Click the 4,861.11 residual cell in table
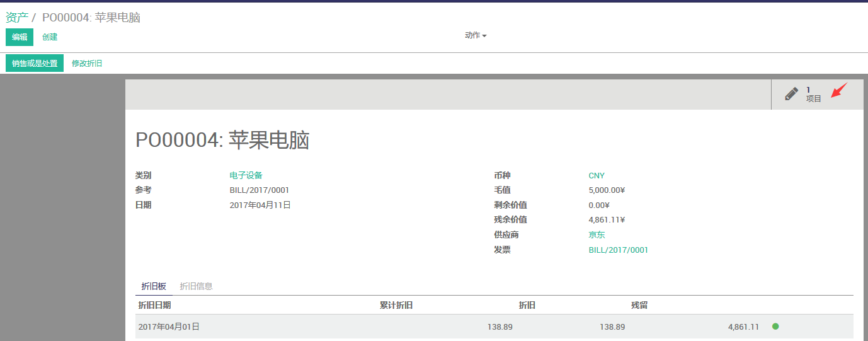The width and height of the screenshot is (868, 341). [743, 327]
